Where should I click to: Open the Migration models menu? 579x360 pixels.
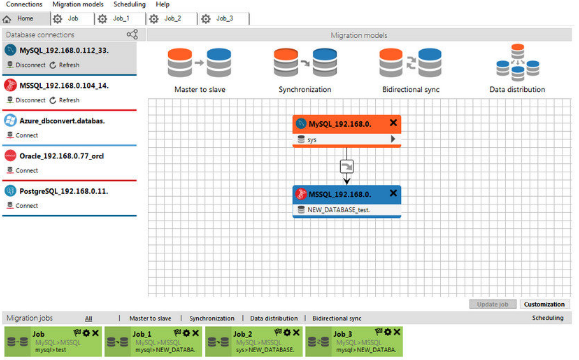click(78, 4)
